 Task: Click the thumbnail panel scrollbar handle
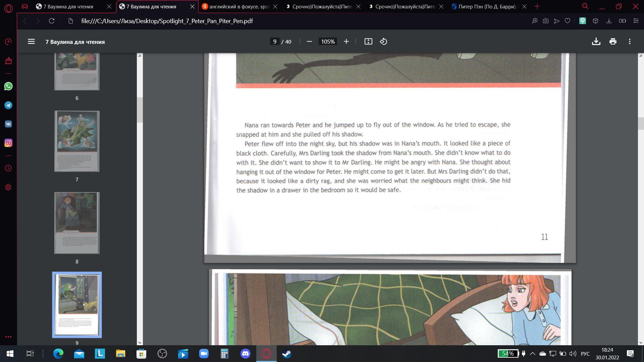[140, 110]
